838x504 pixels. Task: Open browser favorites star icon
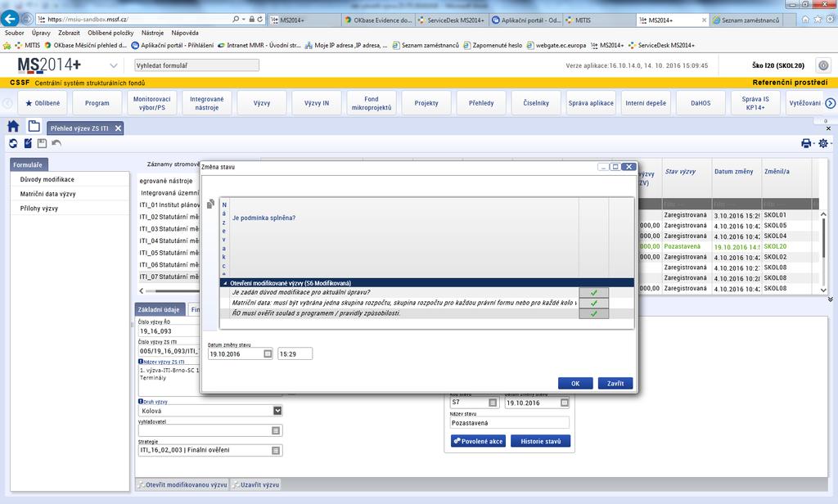click(x=818, y=20)
